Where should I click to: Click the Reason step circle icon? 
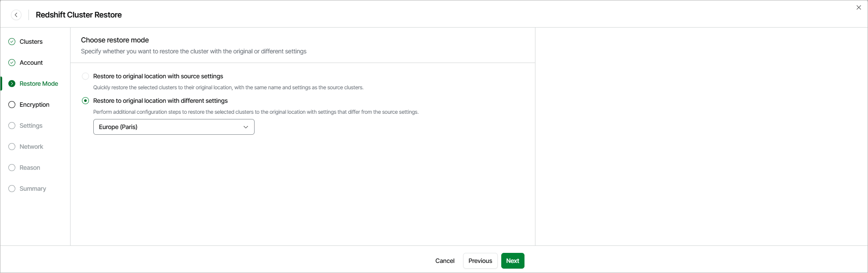pyautogui.click(x=12, y=168)
